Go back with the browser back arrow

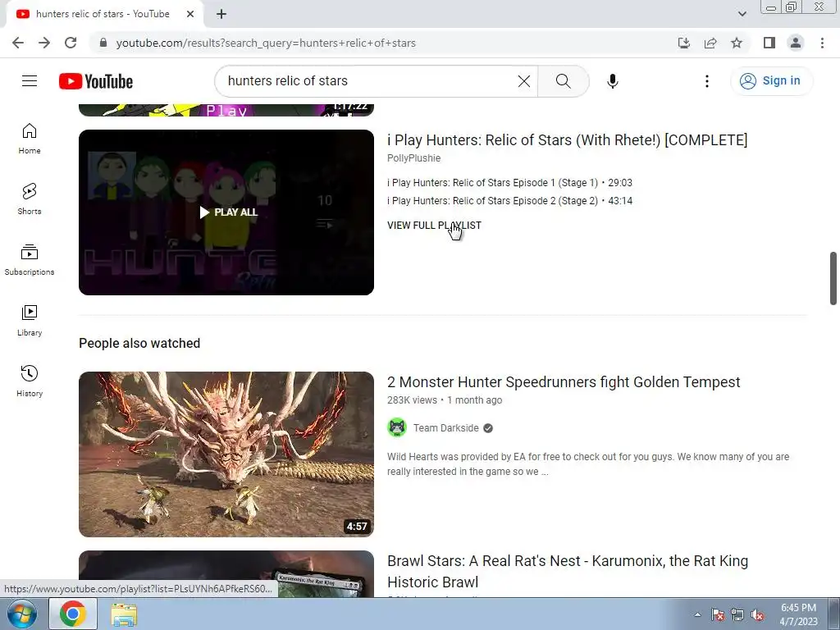[18, 43]
